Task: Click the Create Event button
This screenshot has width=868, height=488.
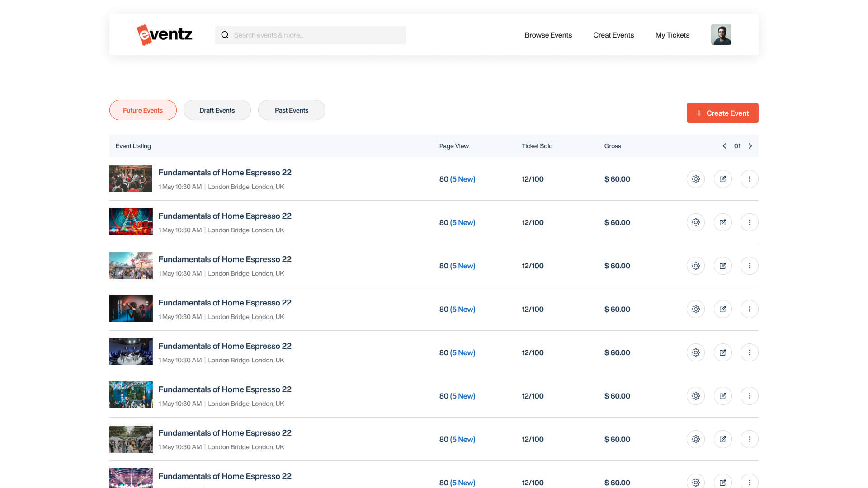Action: click(722, 113)
